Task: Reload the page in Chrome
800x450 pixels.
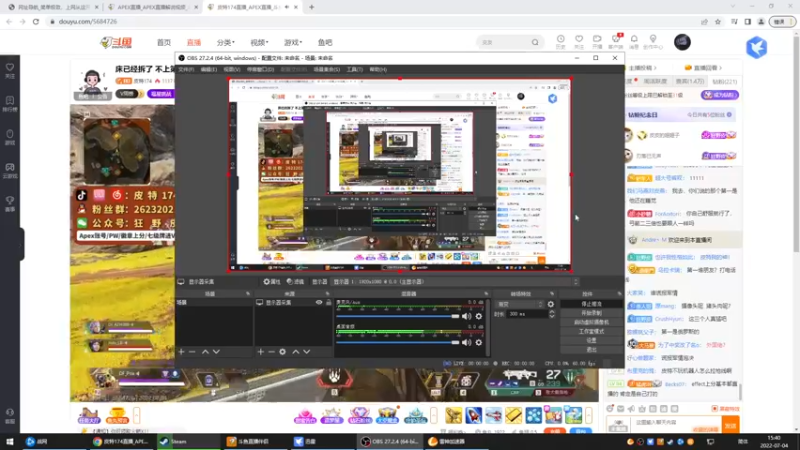Action: click(36, 21)
